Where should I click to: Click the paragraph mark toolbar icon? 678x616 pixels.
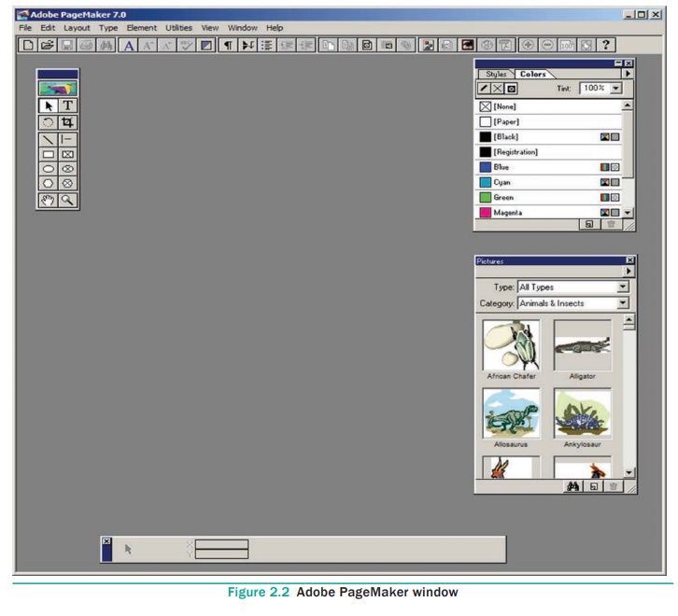[228, 45]
